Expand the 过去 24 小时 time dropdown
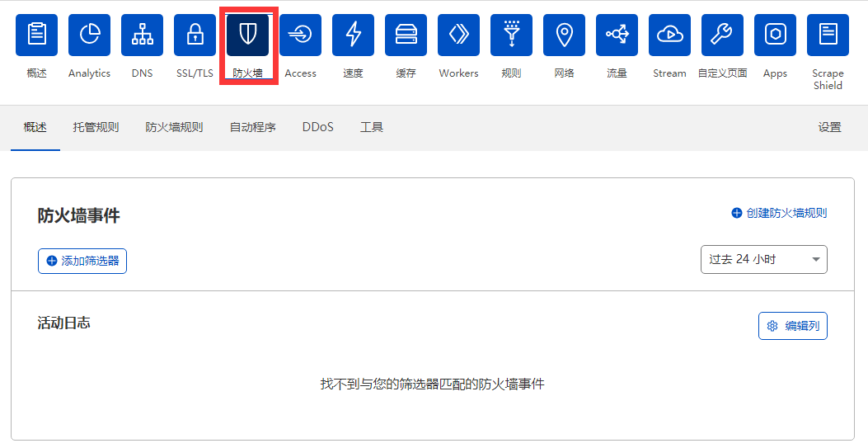Image resolution: width=868 pixels, height=448 pixels. coord(764,259)
